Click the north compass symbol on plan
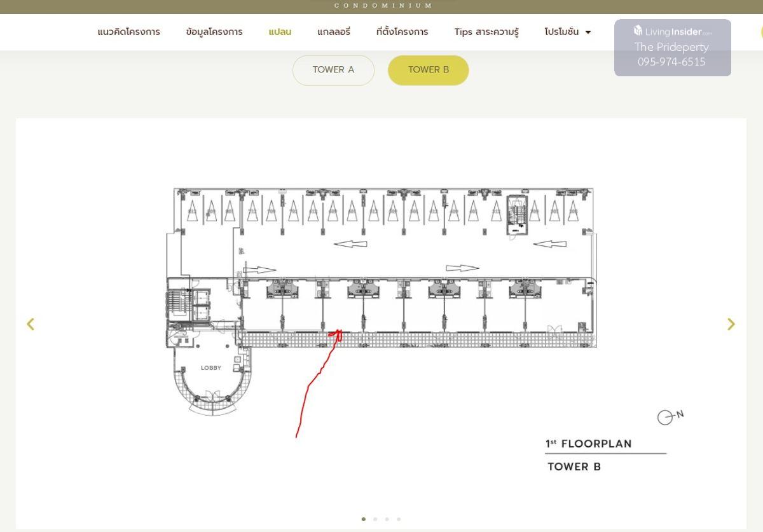763x532 pixels. click(x=666, y=417)
